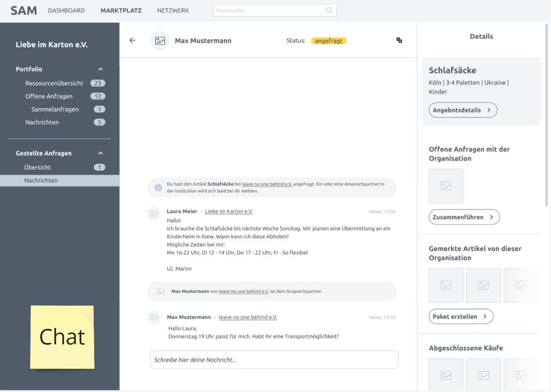The image size is (551, 392).
Task: Click the SAM logo
Action: coord(24,11)
